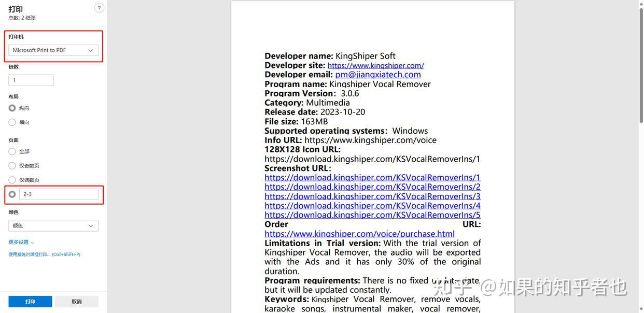Click the copies number field
This screenshot has height=313, width=644.
[31, 80]
